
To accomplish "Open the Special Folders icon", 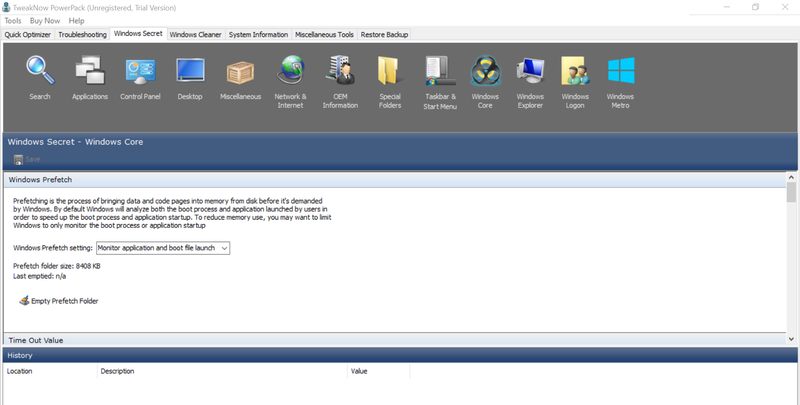I will point(390,70).
